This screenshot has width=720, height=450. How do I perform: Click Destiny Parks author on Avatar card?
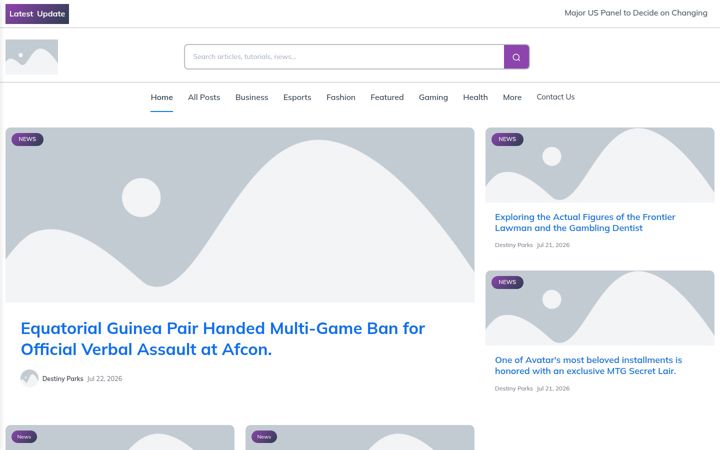point(513,388)
